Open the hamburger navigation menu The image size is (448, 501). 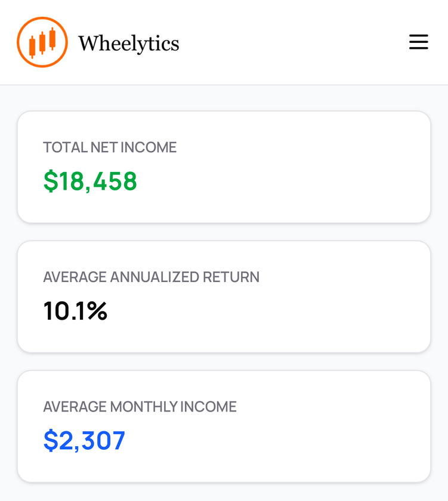[x=418, y=42]
